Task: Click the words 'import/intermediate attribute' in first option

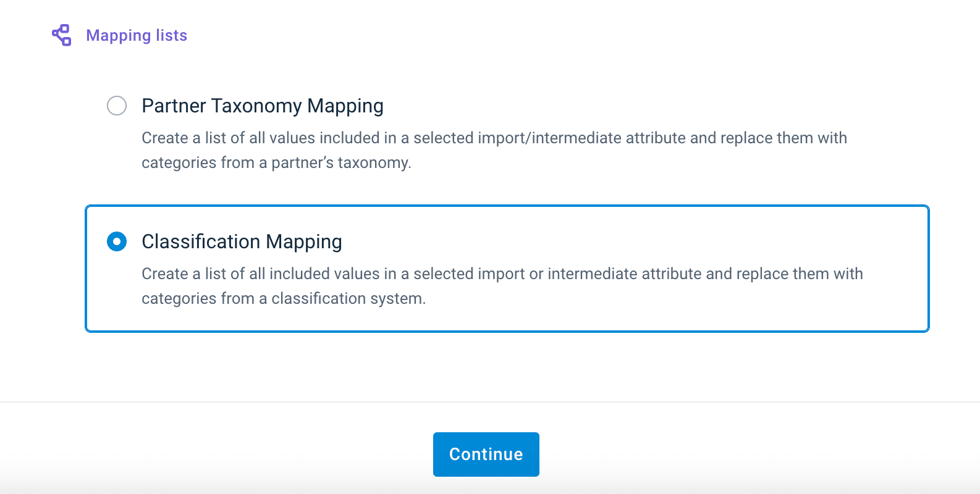Action: [549, 138]
